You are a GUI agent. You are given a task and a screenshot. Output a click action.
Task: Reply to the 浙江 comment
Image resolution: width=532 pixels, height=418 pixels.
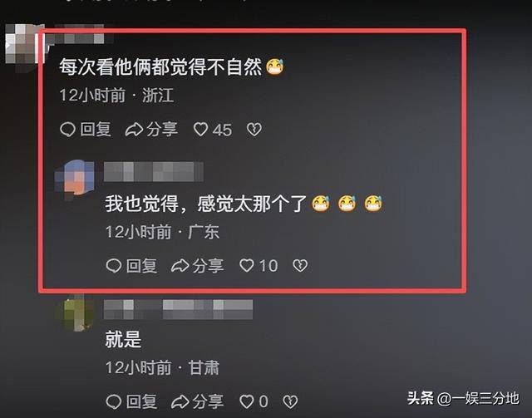point(86,130)
